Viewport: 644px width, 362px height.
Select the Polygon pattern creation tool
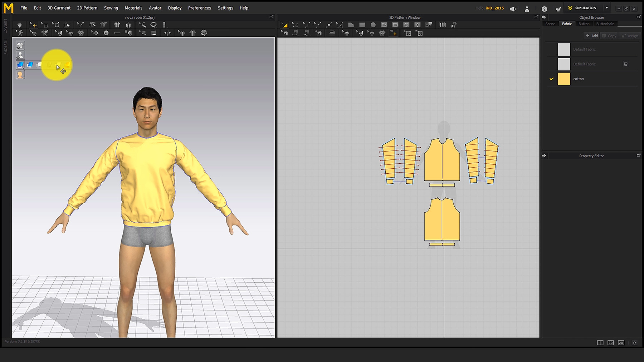(x=351, y=25)
